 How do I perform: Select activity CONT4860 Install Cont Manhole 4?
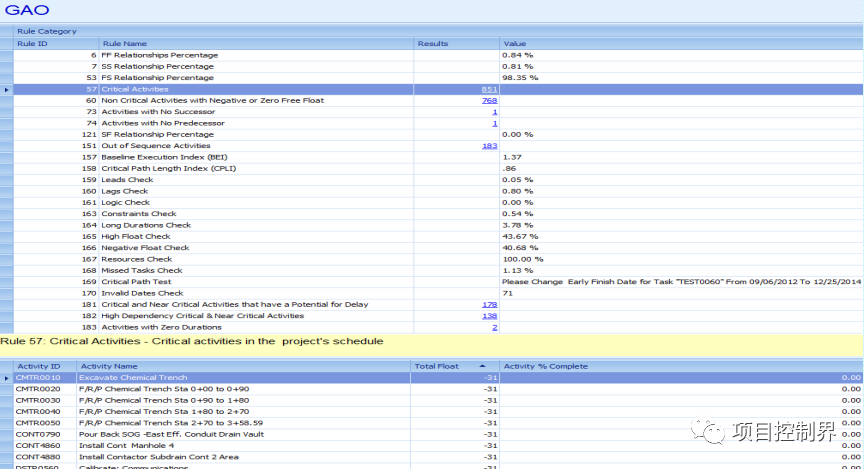pos(439,446)
